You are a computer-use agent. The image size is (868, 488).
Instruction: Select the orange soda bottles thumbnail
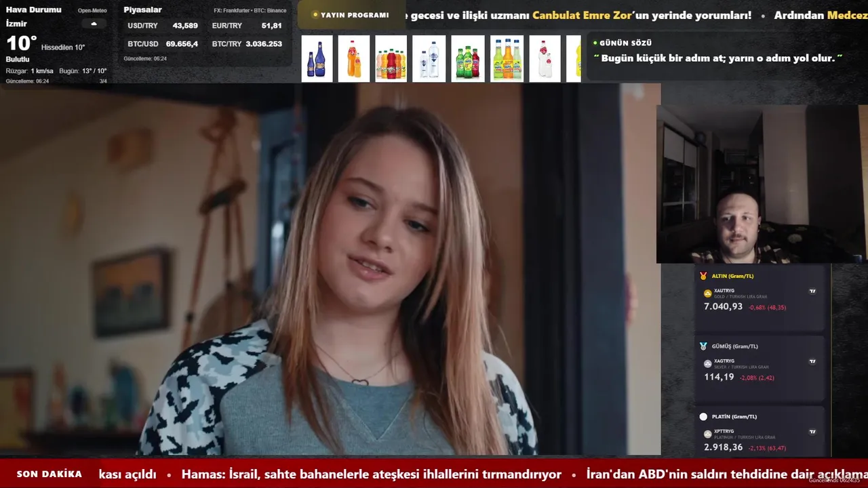(354, 59)
